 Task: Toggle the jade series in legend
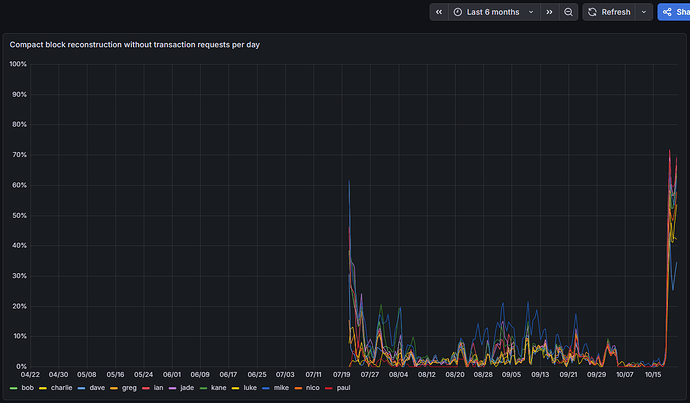tap(187, 388)
